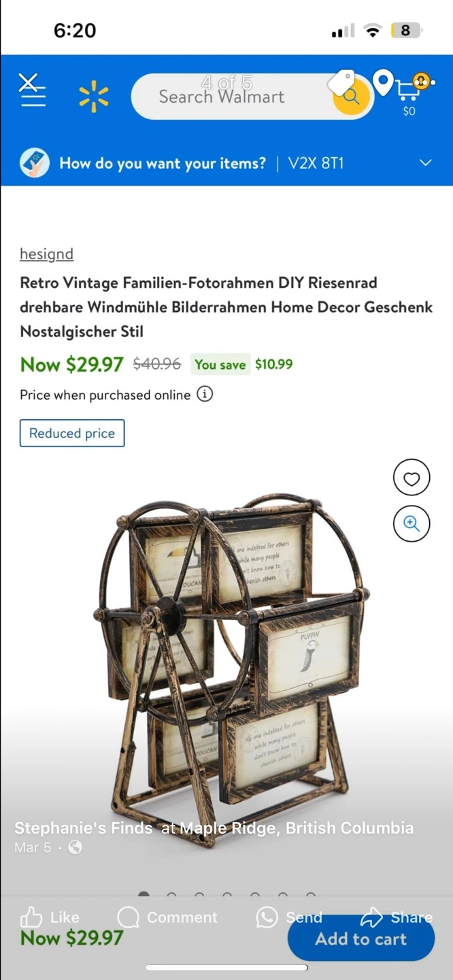Image resolution: width=453 pixels, height=980 pixels.
Task: Like the post
Action: click(50, 917)
